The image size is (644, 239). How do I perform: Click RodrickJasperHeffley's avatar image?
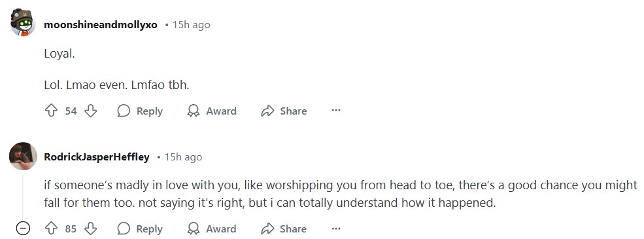23,156
